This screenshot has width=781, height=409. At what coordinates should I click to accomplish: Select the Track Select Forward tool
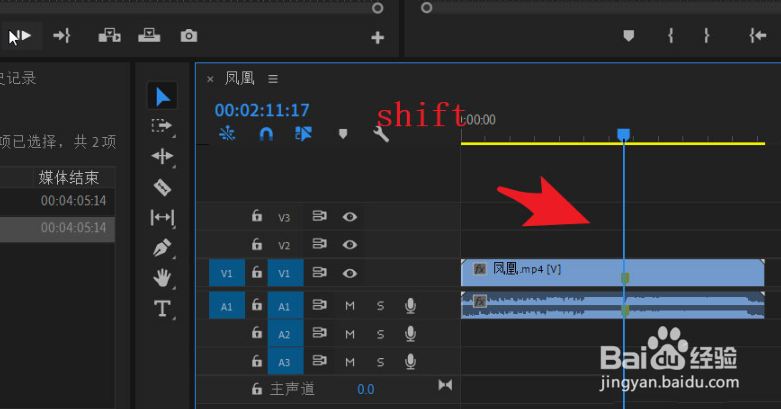click(162, 125)
